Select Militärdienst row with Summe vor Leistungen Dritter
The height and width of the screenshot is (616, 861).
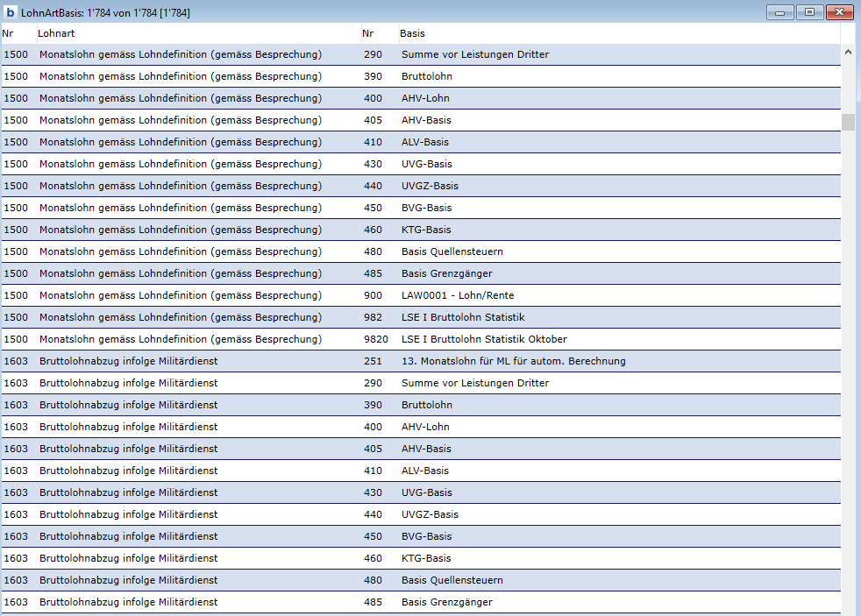coord(128,383)
